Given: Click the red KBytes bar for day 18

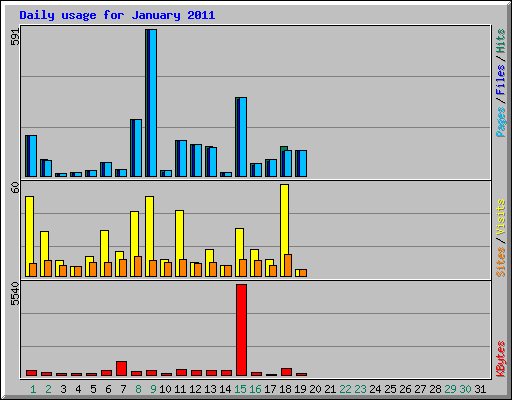Looking at the screenshot, I should point(286,372).
